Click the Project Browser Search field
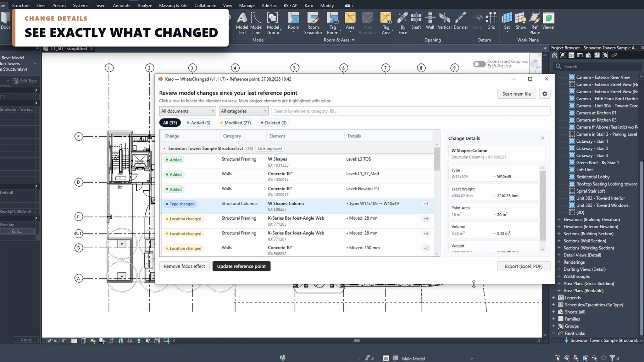 point(597,66)
